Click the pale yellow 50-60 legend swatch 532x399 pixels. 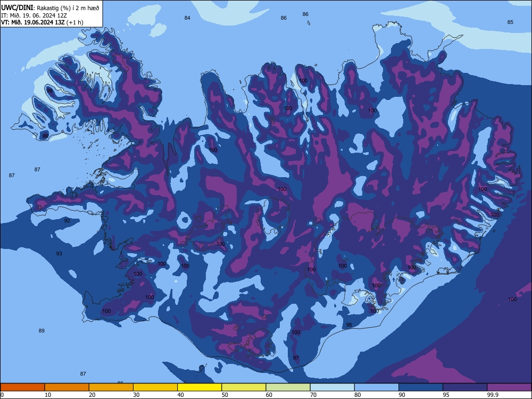[244, 387]
